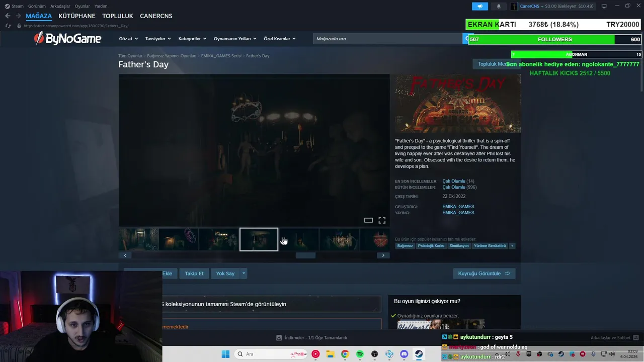Image resolution: width=644 pixels, height=362 pixels.
Task: Open Spotify from the taskbar
Action: [x=360, y=354]
